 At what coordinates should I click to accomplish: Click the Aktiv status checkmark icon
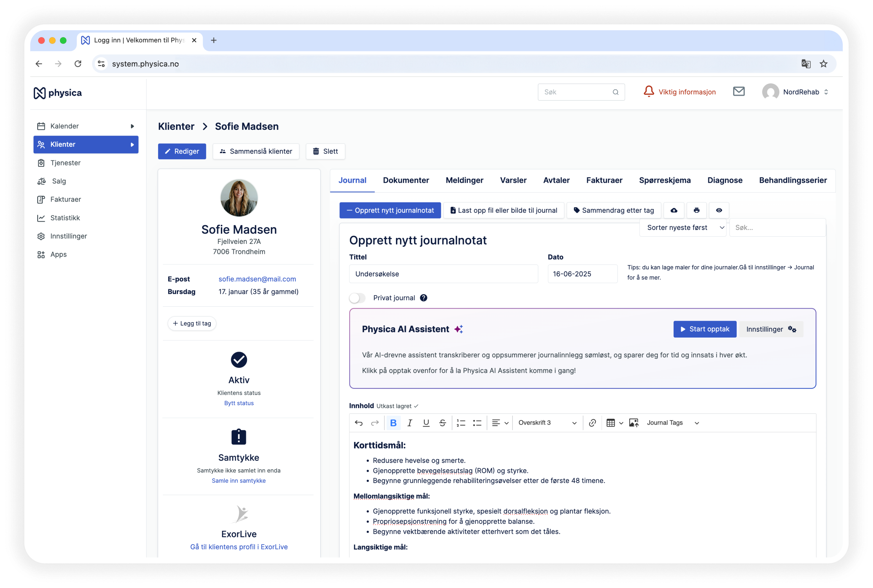click(x=239, y=360)
